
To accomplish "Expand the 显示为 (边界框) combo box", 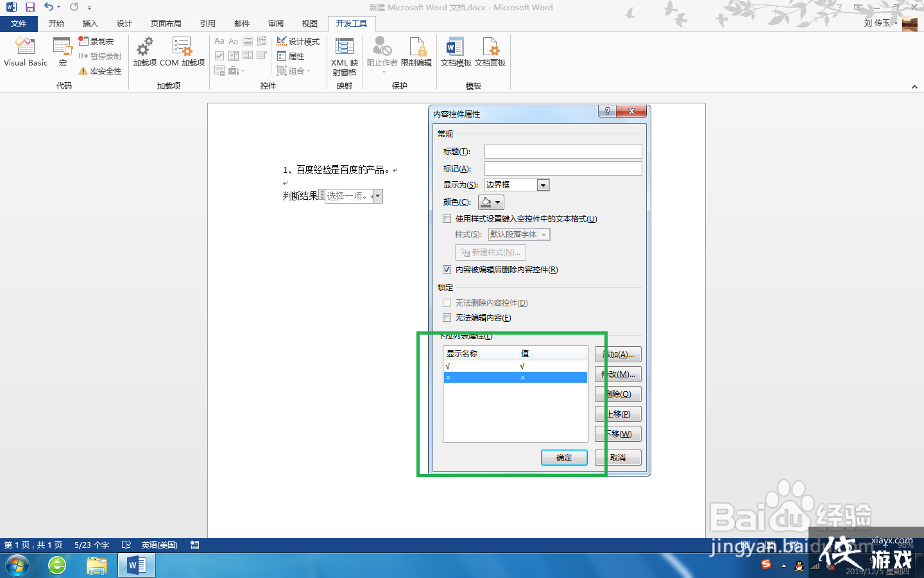I will pos(543,185).
